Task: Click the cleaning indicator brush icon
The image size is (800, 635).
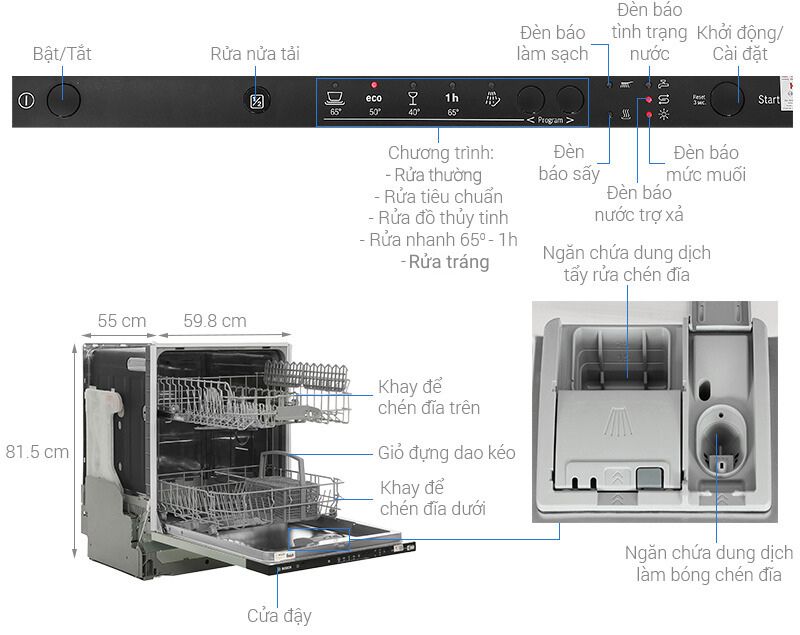Action: [x=627, y=86]
